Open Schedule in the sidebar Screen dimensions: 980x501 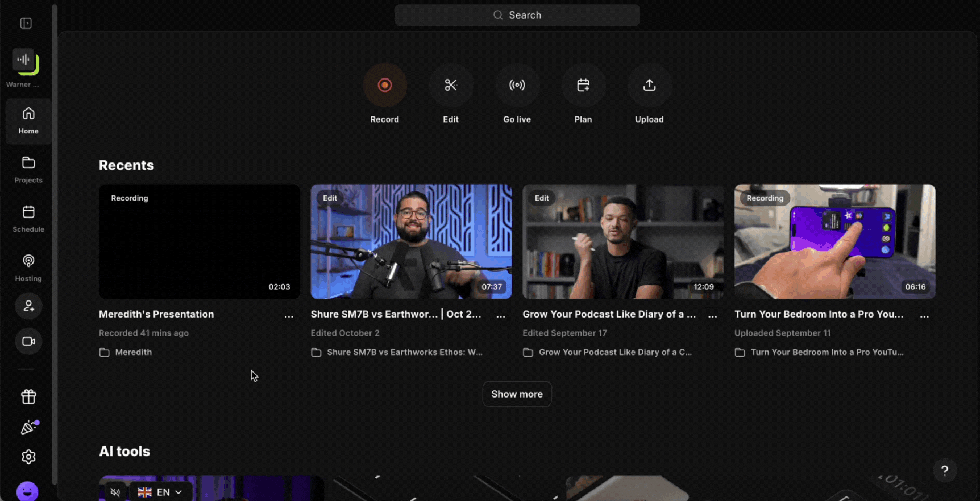(28, 219)
